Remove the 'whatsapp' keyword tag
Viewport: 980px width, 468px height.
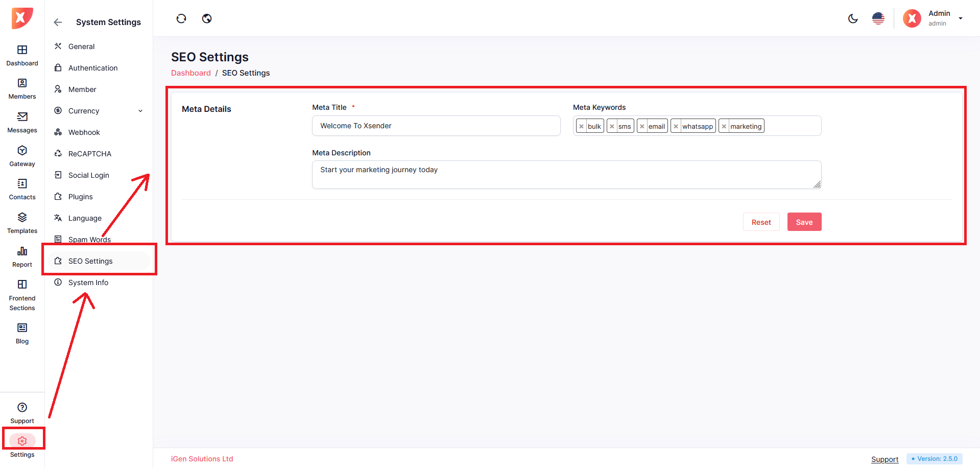[676, 126]
